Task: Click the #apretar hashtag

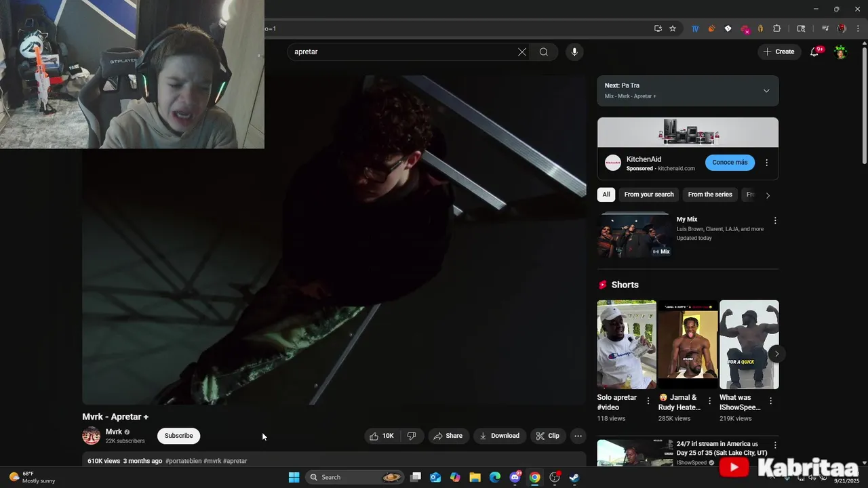Action: pyautogui.click(x=235, y=461)
